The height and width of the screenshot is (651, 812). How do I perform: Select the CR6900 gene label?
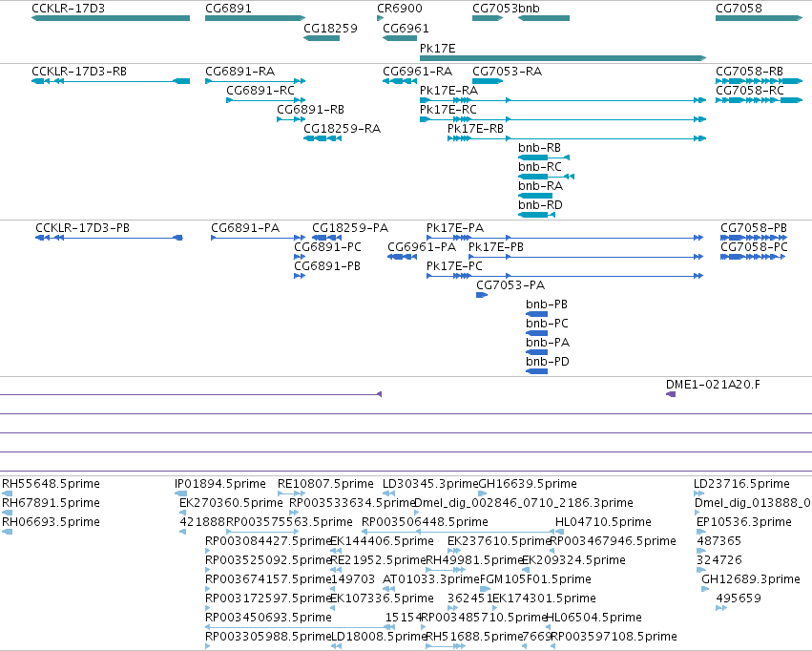[x=399, y=9]
